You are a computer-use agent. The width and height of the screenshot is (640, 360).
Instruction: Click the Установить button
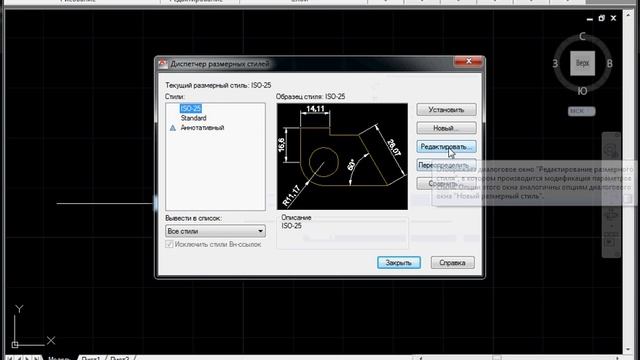click(x=446, y=110)
